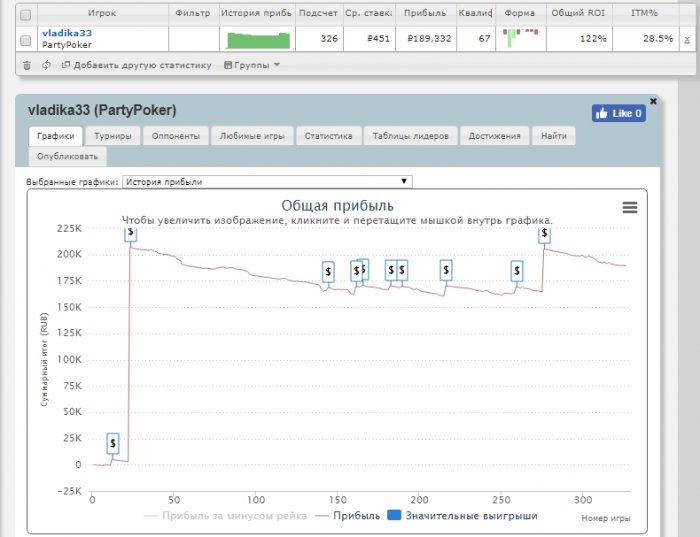Click the profit history mini chart thumbnail
The image size is (700, 537).
pyautogui.click(x=258, y=40)
